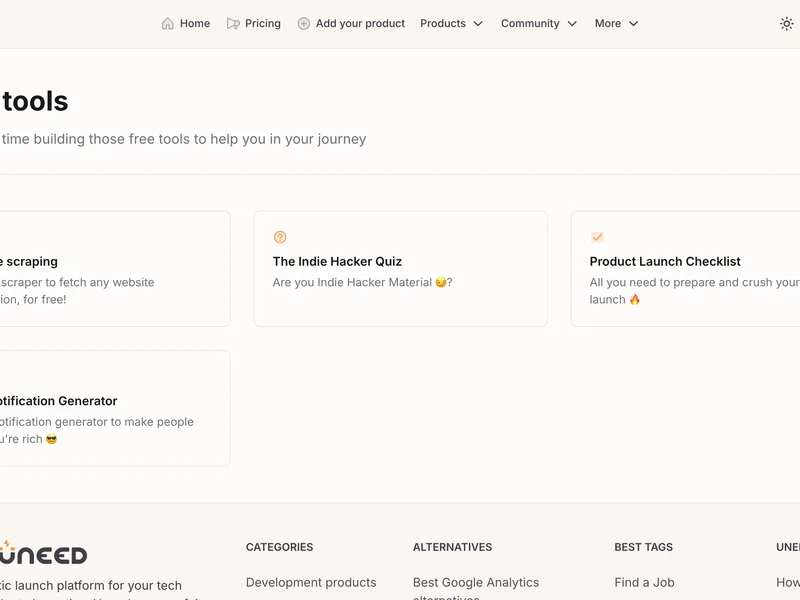The image size is (800, 600).
Task: Open the Products menu label
Action: (x=443, y=23)
